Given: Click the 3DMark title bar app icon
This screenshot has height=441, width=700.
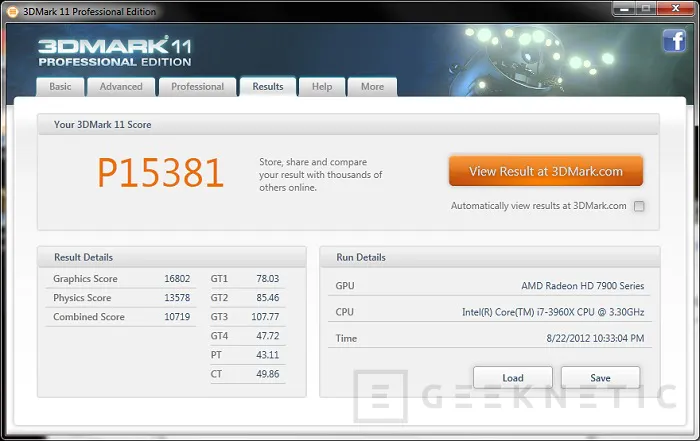Looking at the screenshot, I should pyautogui.click(x=12, y=12).
